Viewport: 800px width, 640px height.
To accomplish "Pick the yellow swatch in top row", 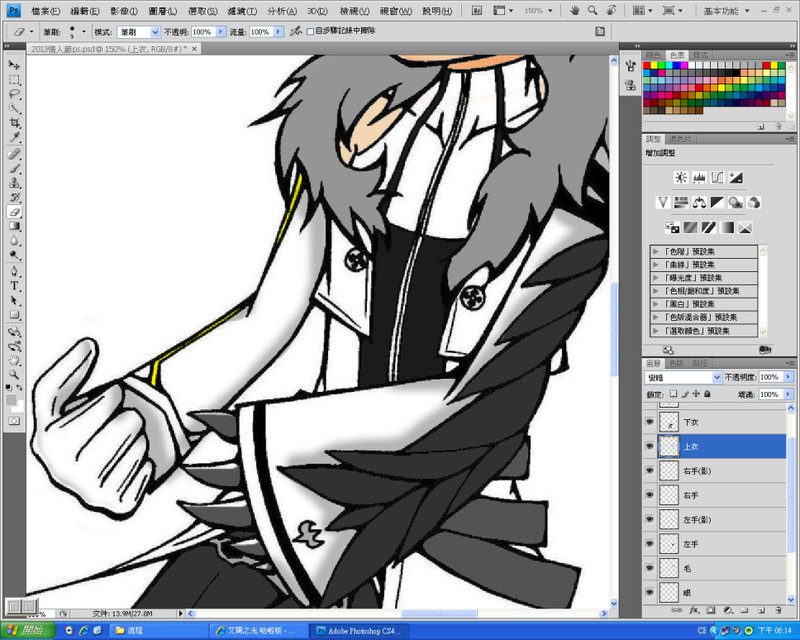I will click(x=654, y=65).
